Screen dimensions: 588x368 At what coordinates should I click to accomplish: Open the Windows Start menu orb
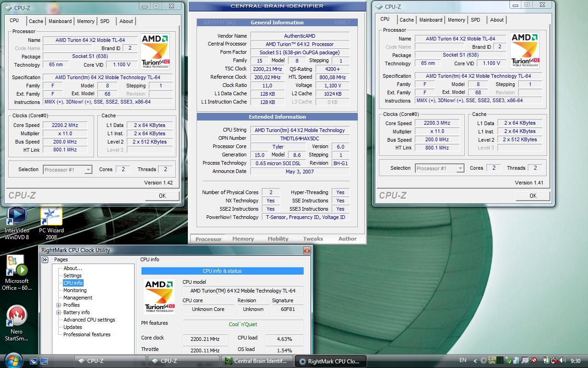click(12, 360)
